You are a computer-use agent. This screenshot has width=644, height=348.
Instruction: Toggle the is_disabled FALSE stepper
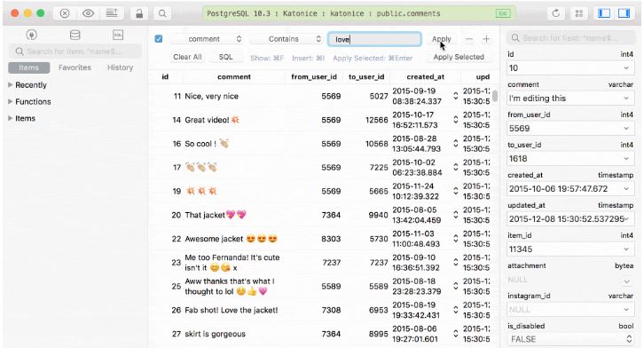tap(629, 339)
